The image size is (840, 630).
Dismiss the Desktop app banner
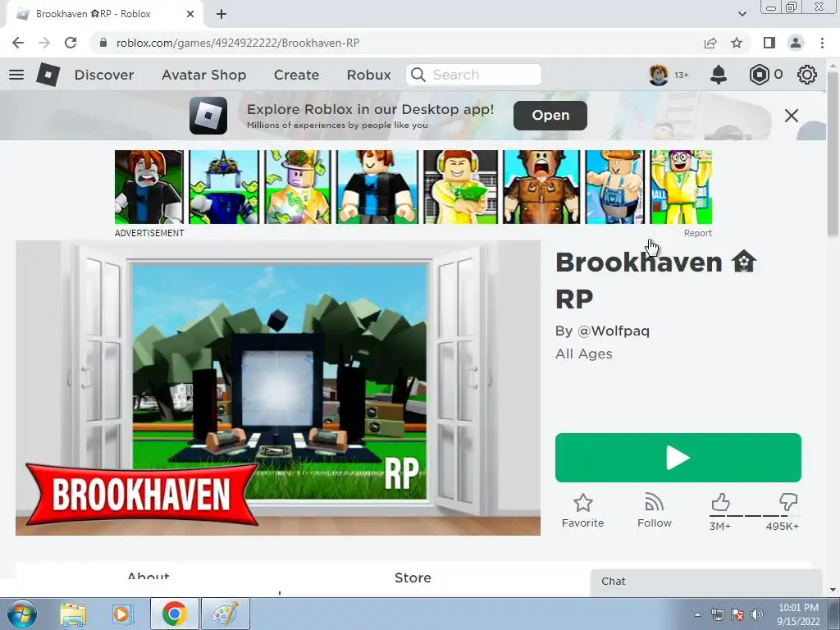click(x=792, y=115)
